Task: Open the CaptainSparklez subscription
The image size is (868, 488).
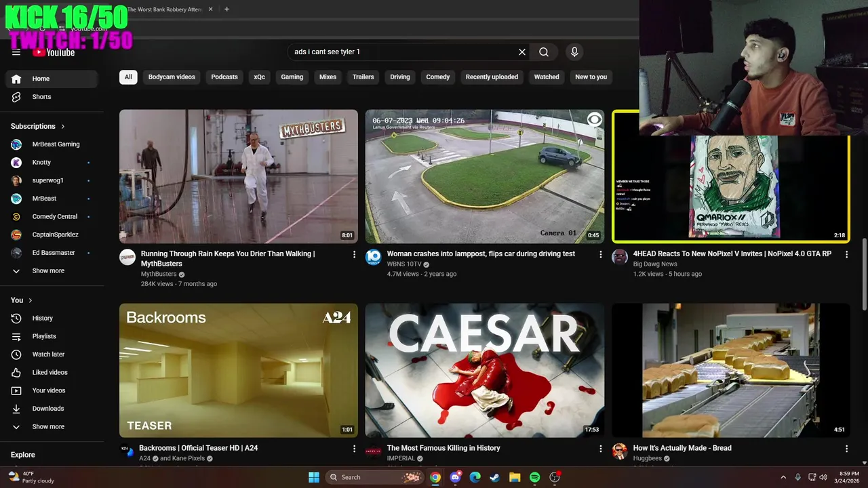Action: point(52,235)
